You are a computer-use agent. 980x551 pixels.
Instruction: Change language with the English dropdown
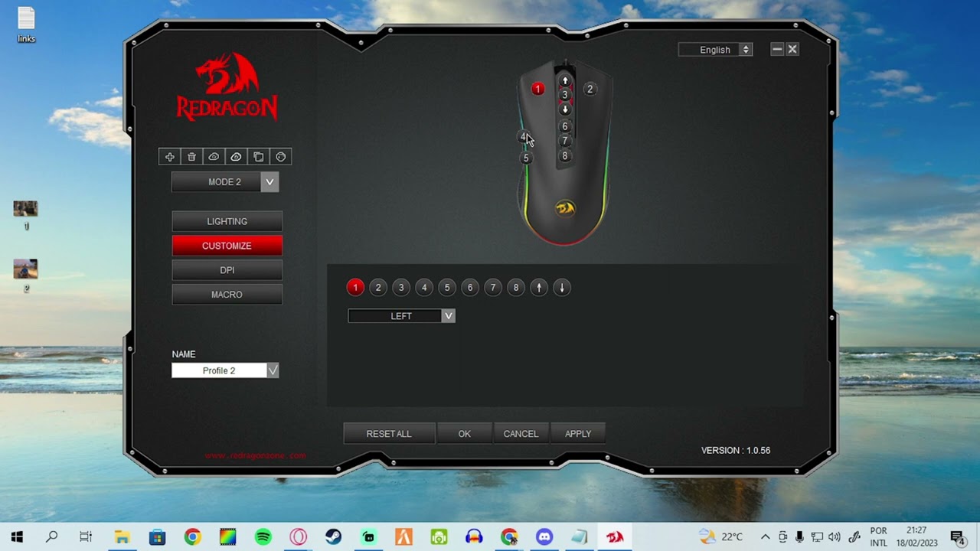click(715, 50)
